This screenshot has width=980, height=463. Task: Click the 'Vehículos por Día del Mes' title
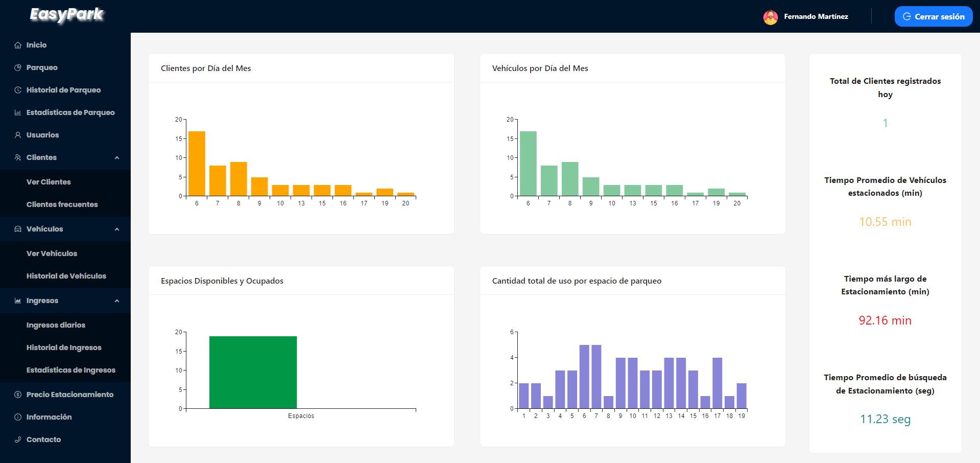tap(540, 68)
